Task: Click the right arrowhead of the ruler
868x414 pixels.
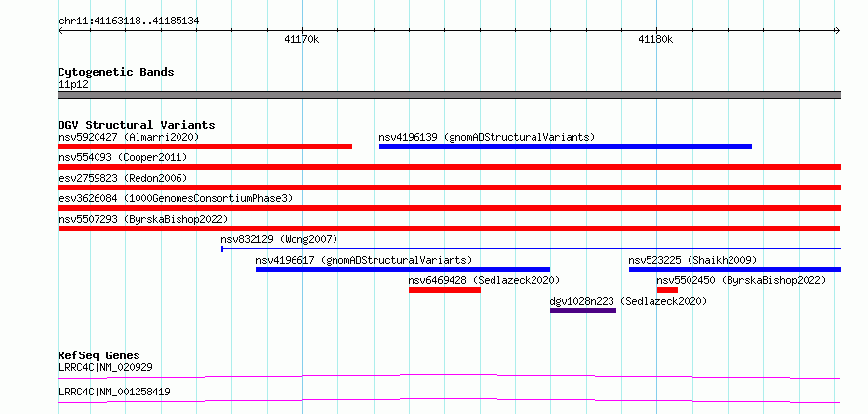Action: tap(838, 30)
